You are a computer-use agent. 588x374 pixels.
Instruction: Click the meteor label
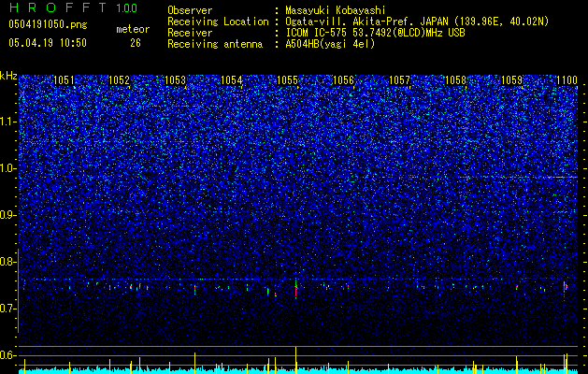click(x=133, y=29)
